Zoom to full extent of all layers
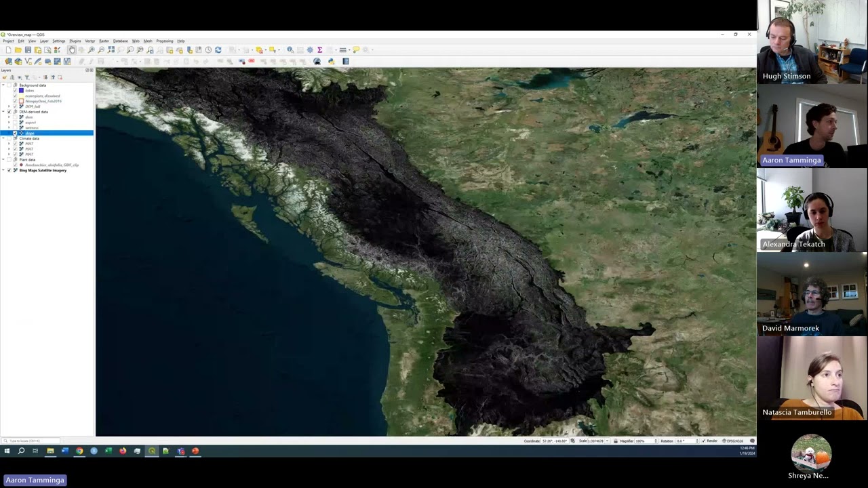Image resolution: width=868 pixels, height=488 pixels. [111, 49]
